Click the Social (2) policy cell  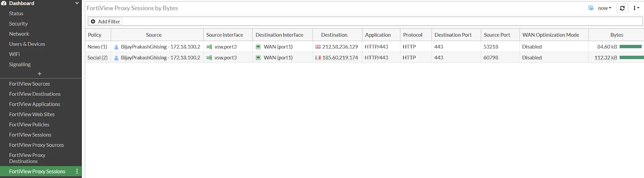(x=97, y=58)
